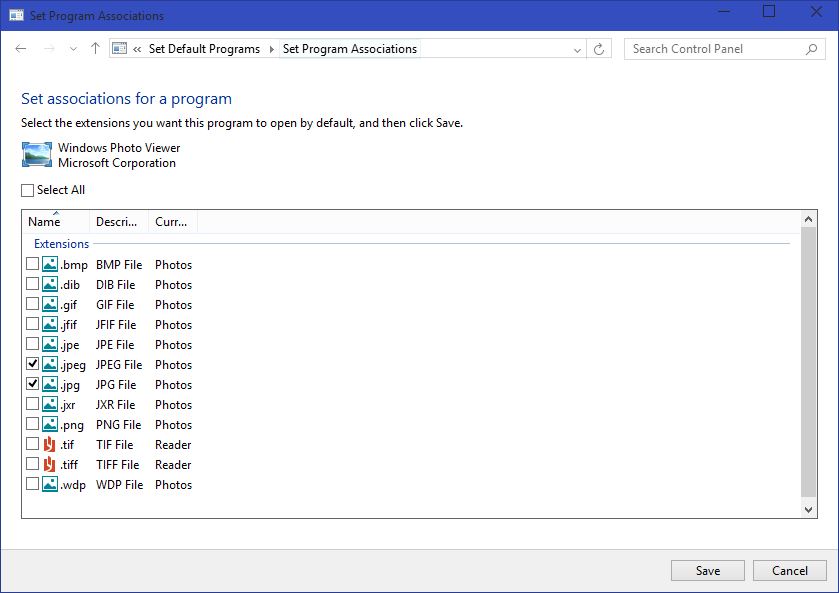
Task: Select the PNG File description text
Action: pyautogui.click(x=118, y=425)
